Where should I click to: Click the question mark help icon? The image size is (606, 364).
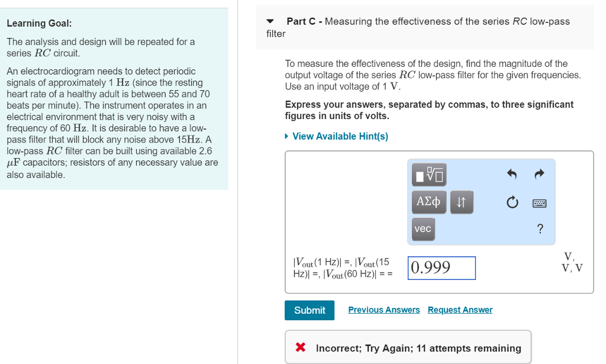(x=540, y=229)
